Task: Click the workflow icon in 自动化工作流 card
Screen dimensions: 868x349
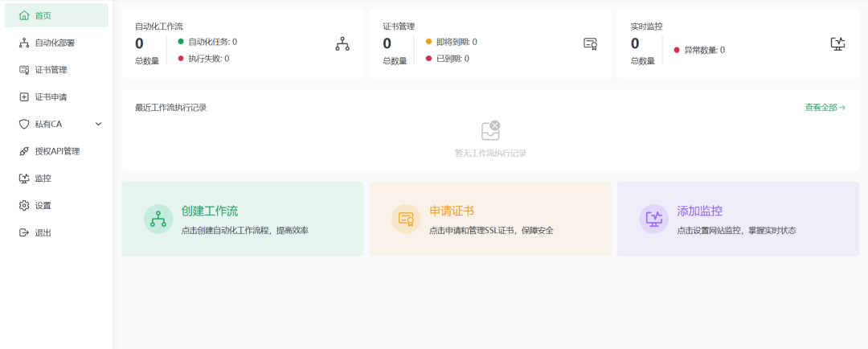Action: 342,43
